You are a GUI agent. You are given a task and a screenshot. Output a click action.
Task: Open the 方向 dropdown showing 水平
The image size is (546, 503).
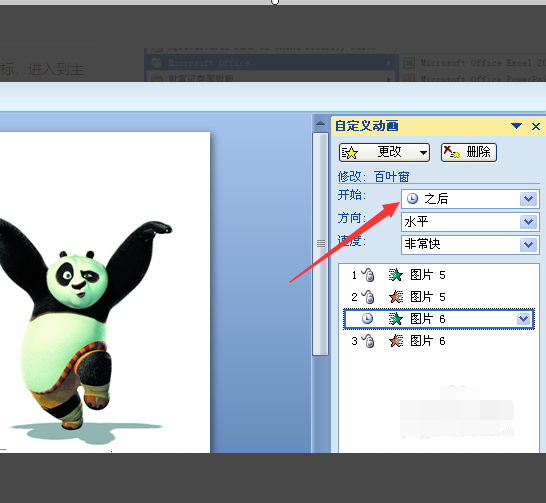(x=470, y=222)
